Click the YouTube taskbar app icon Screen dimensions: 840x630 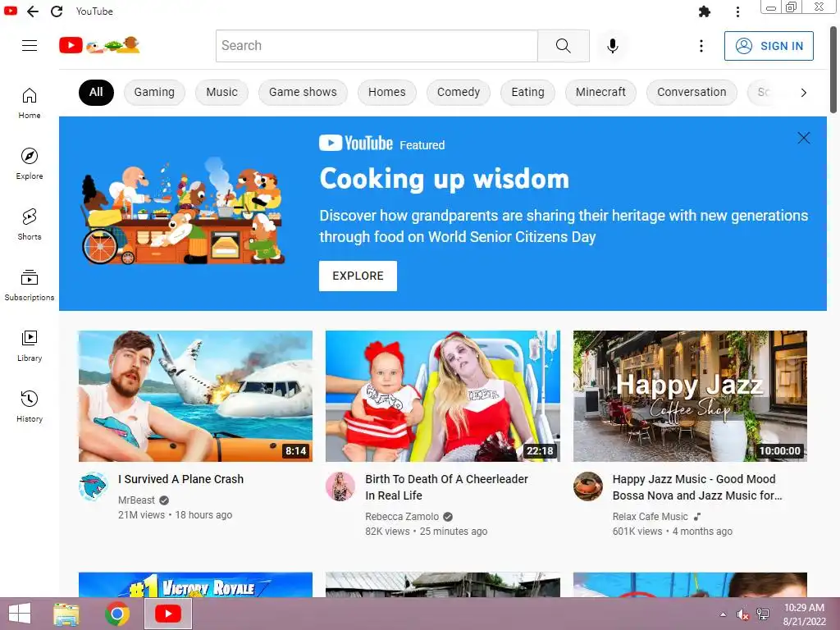pyautogui.click(x=167, y=614)
